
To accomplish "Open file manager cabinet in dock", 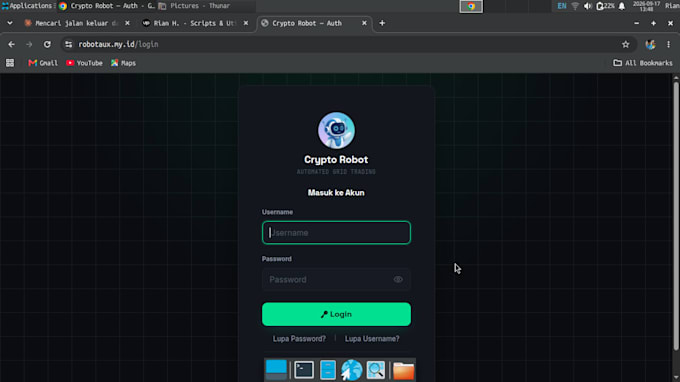I will pyautogui.click(x=328, y=370).
